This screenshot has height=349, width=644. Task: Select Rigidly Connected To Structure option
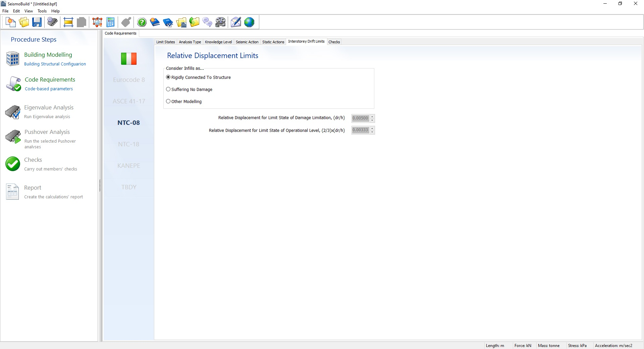point(168,77)
